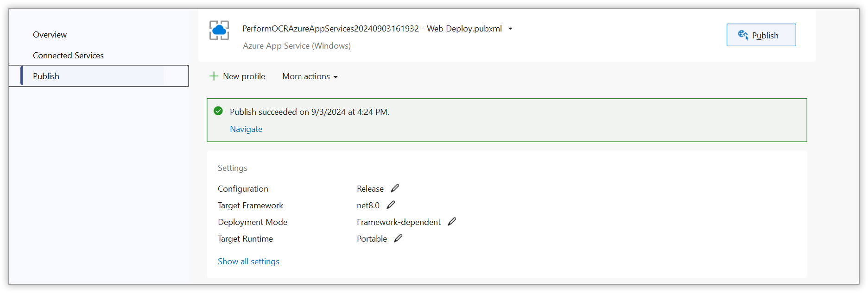Click the Azure App Service cloud icon
Image resolution: width=868 pixels, height=293 pixels.
[x=219, y=30]
